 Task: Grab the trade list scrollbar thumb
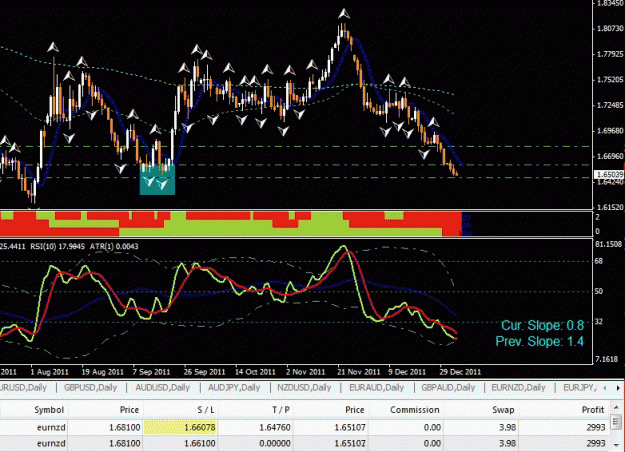pyautogui.click(x=616, y=421)
